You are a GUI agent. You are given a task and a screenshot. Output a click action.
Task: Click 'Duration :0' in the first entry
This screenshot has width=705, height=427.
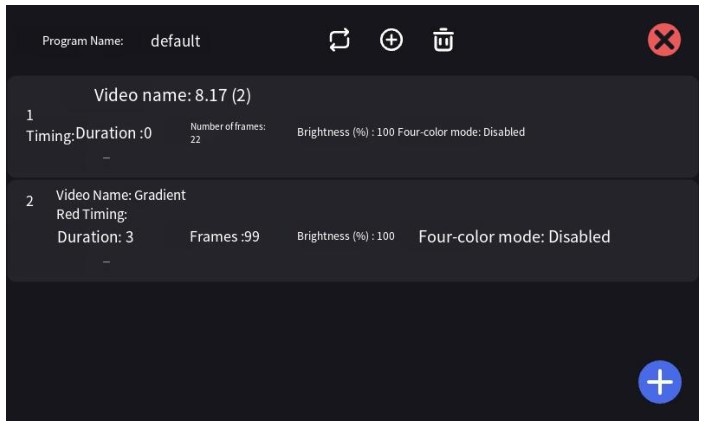pos(114,133)
